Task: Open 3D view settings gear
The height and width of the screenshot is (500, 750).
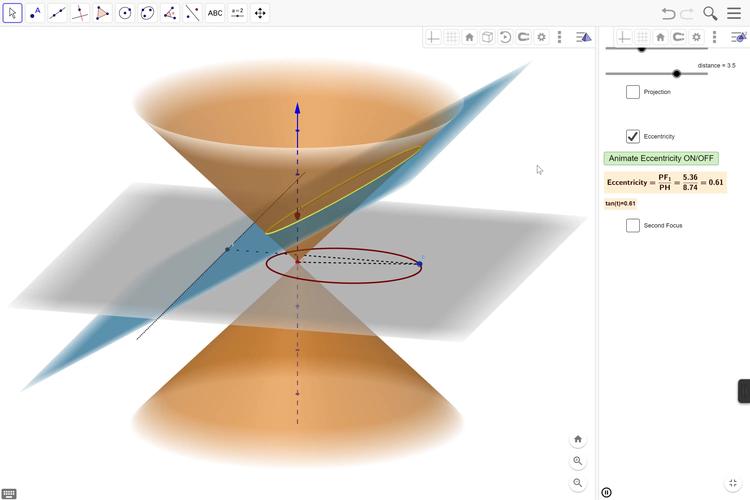Action: pos(541,37)
